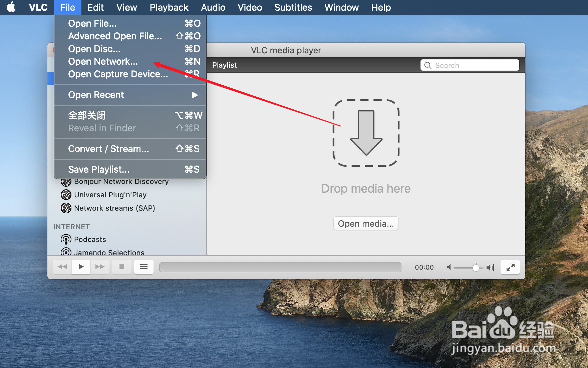Open the Audio menu
Image resolution: width=588 pixels, height=368 pixels.
tap(213, 7)
